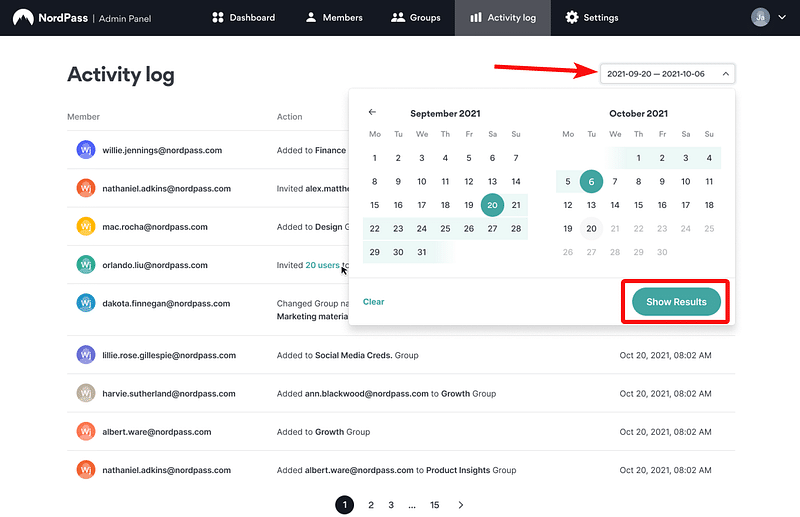Open page 2 of activity log
Screen dimensions: 800x517
371,505
